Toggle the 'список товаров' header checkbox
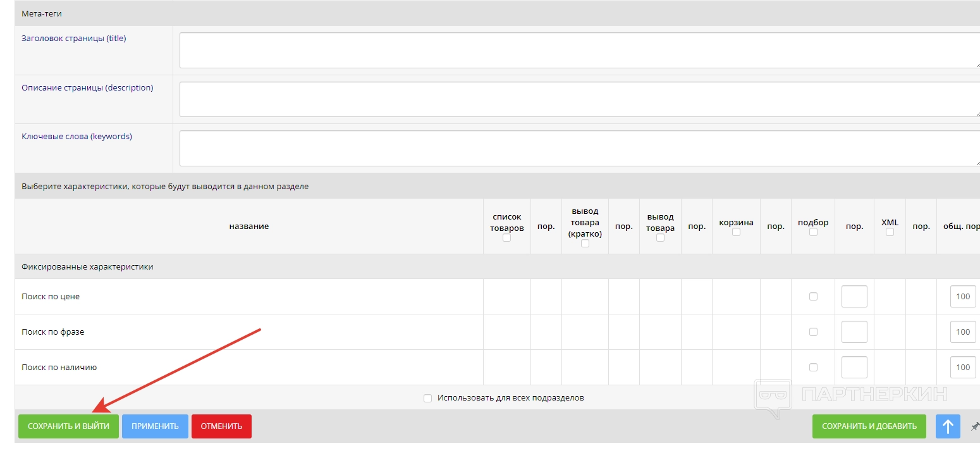The height and width of the screenshot is (453, 980). coord(506,238)
